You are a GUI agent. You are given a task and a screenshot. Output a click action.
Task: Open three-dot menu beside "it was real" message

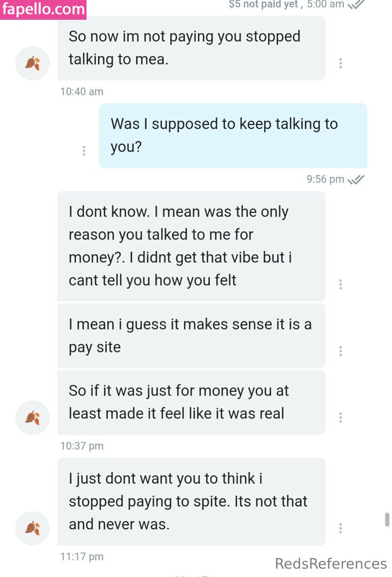click(x=340, y=417)
